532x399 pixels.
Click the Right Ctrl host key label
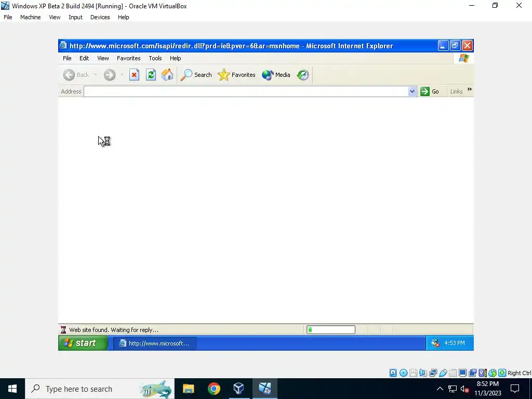pos(519,373)
